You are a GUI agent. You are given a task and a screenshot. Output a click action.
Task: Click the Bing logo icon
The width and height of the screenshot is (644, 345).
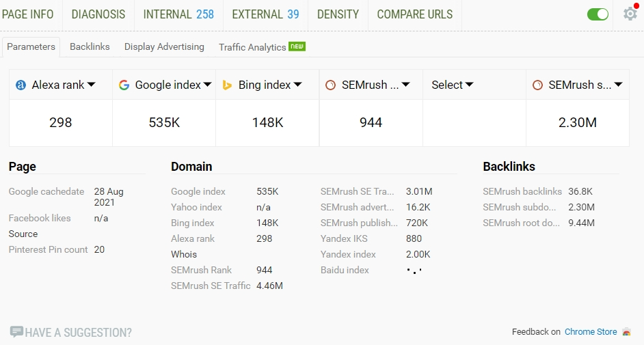[x=227, y=85]
